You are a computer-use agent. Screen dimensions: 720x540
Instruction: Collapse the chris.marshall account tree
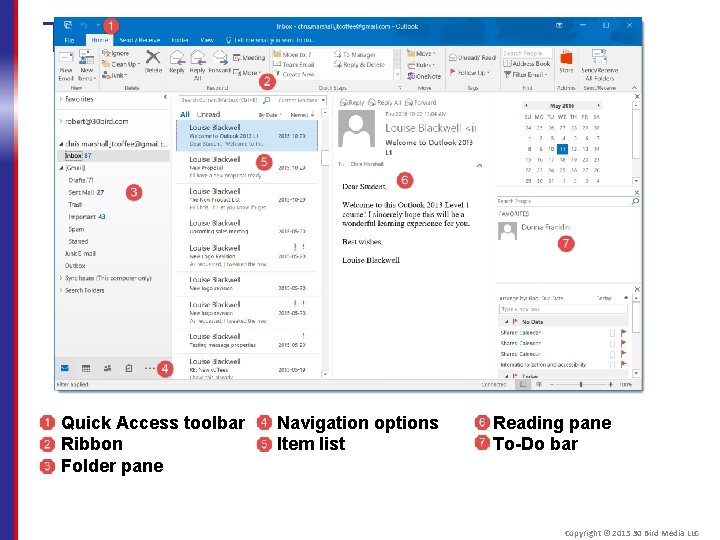(x=61, y=144)
